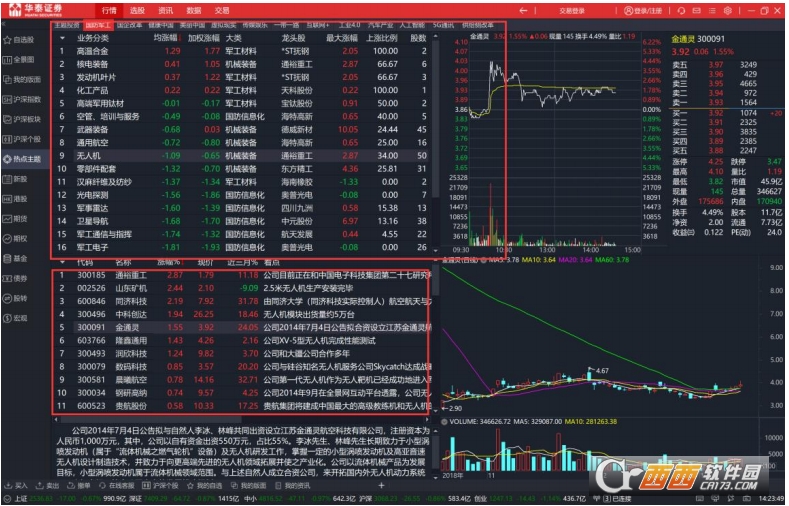Image resolution: width=789 pixels, height=506 pixels.
Task: Open the dropdown arrow beside 业务分类 header
Action: [x=62, y=38]
